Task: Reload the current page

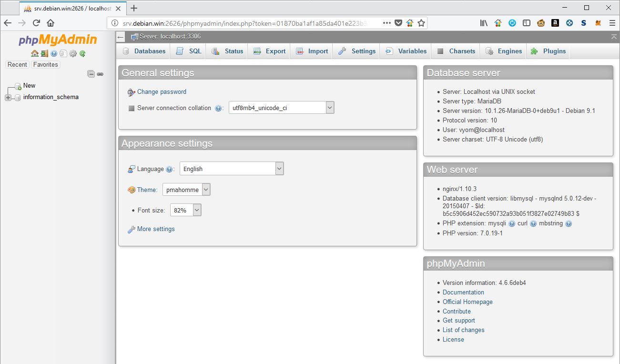Action: click(36, 23)
